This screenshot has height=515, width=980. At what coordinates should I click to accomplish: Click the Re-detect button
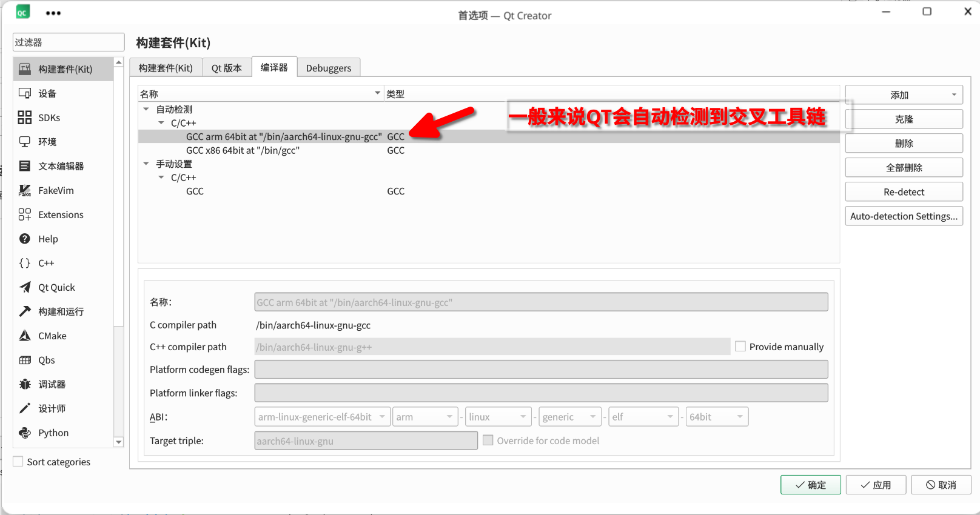pyautogui.click(x=904, y=192)
